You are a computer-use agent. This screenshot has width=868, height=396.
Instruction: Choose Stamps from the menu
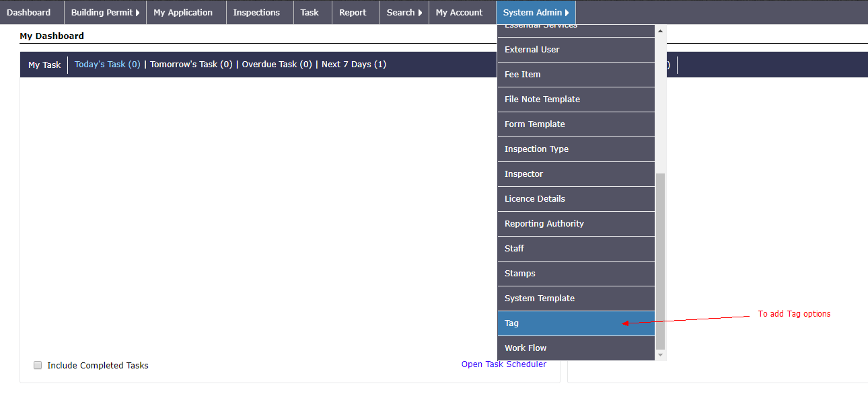point(576,274)
